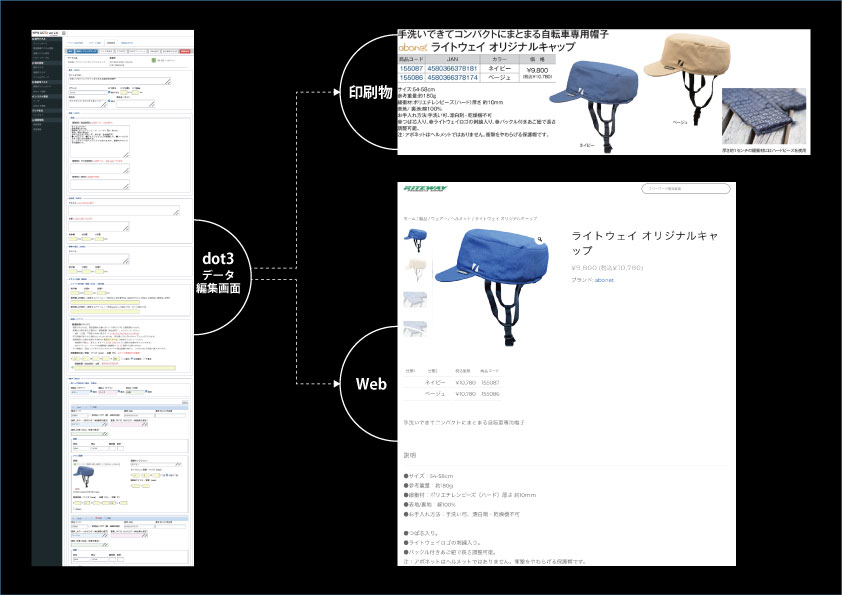The height and width of the screenshot is (595, 842).
Task: Open the abonet brand link on the web page
Action: [604, 280]
